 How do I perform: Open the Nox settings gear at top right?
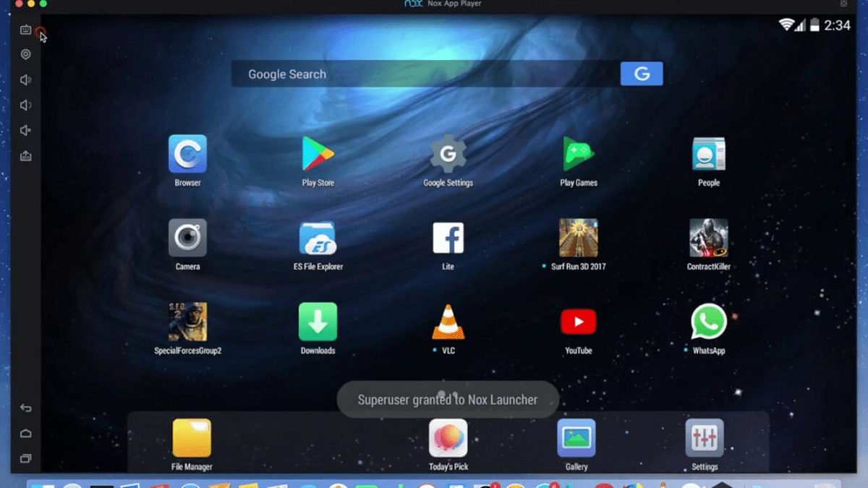844,4
